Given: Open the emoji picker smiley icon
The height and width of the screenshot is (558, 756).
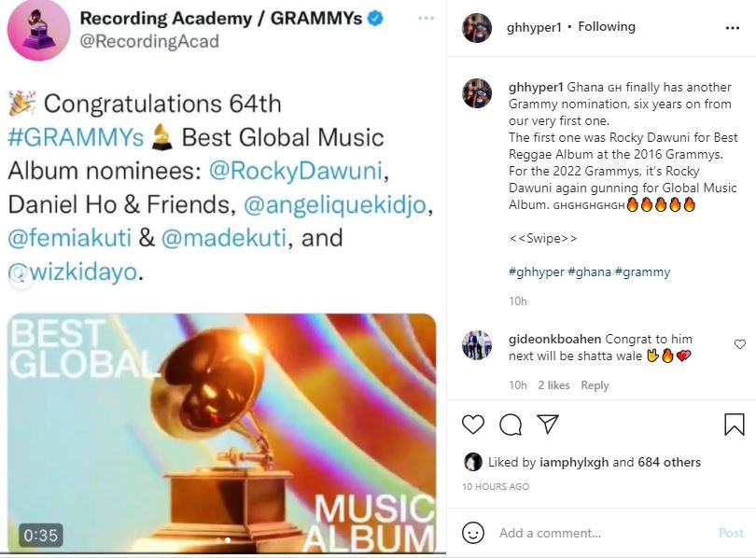Looking at the screenshot, I should point(473,533).
